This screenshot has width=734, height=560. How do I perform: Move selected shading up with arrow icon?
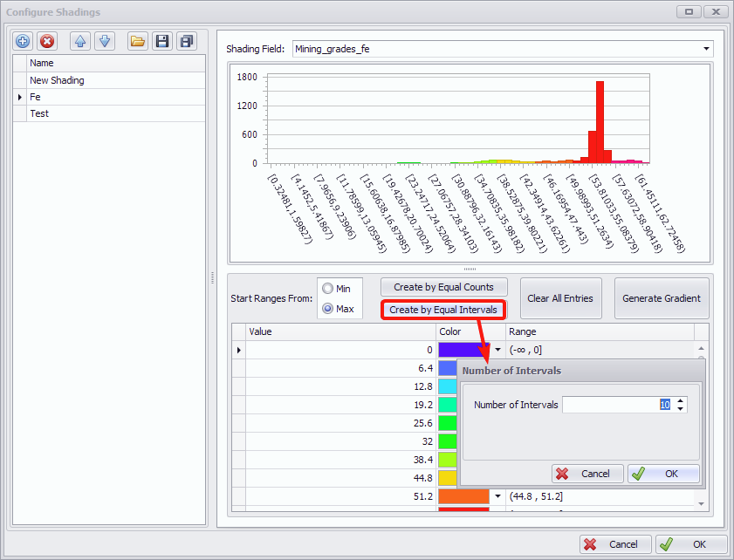point(80,41)
